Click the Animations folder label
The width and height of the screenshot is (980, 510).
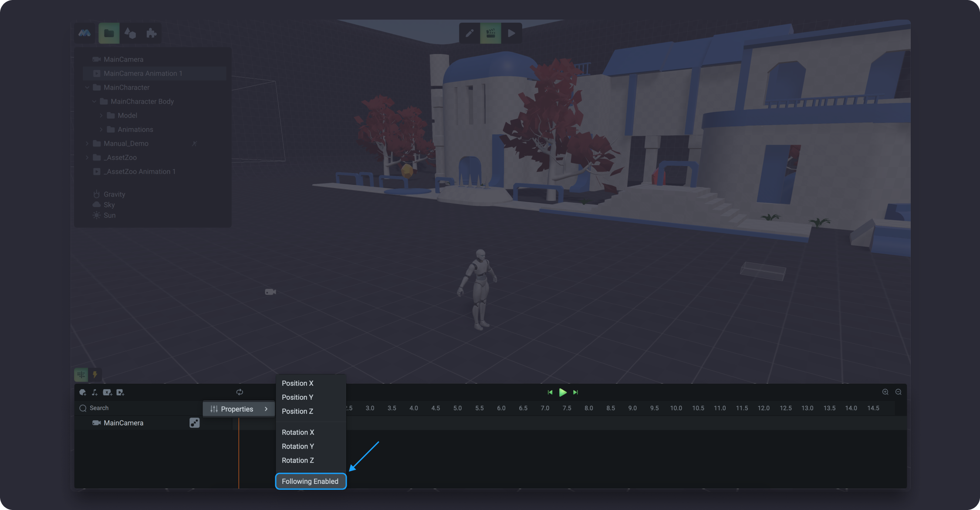[135, 129]
